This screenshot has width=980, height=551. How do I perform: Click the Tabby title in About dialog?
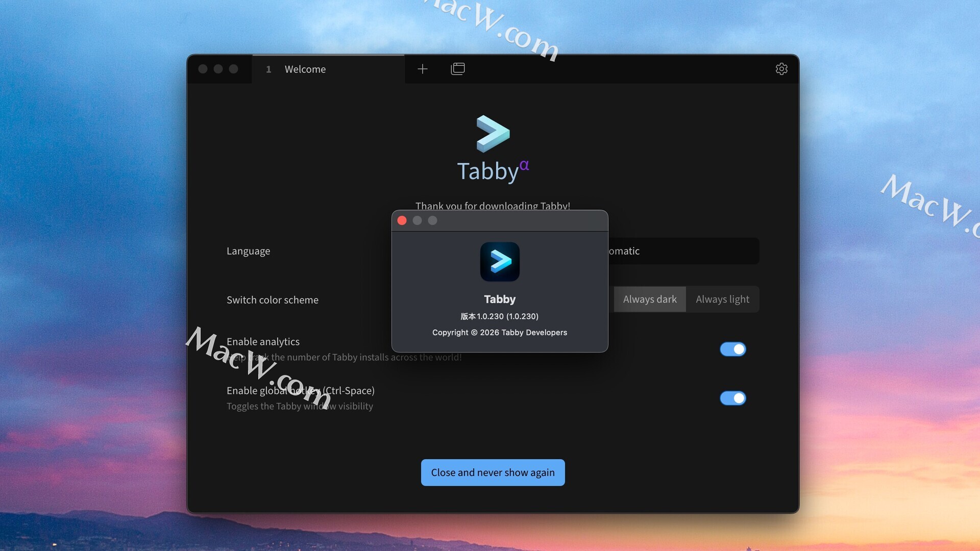(499, 299)
